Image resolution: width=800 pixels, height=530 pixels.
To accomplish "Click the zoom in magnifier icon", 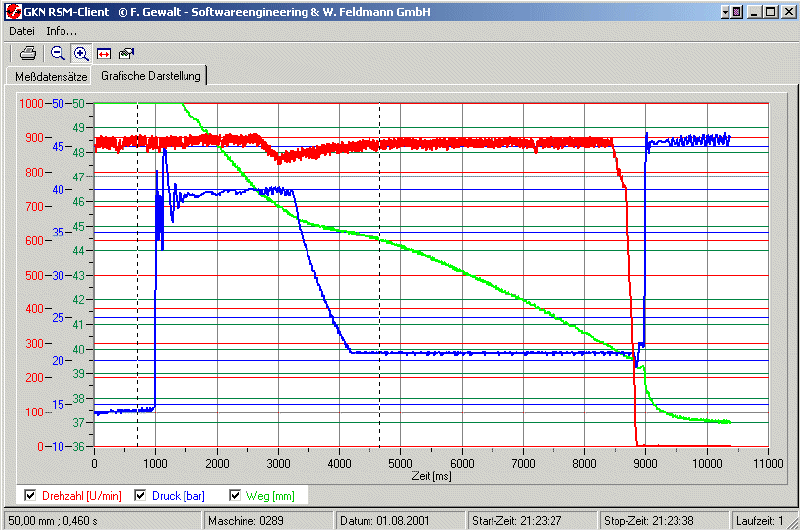I will click(x=81, y=53).
